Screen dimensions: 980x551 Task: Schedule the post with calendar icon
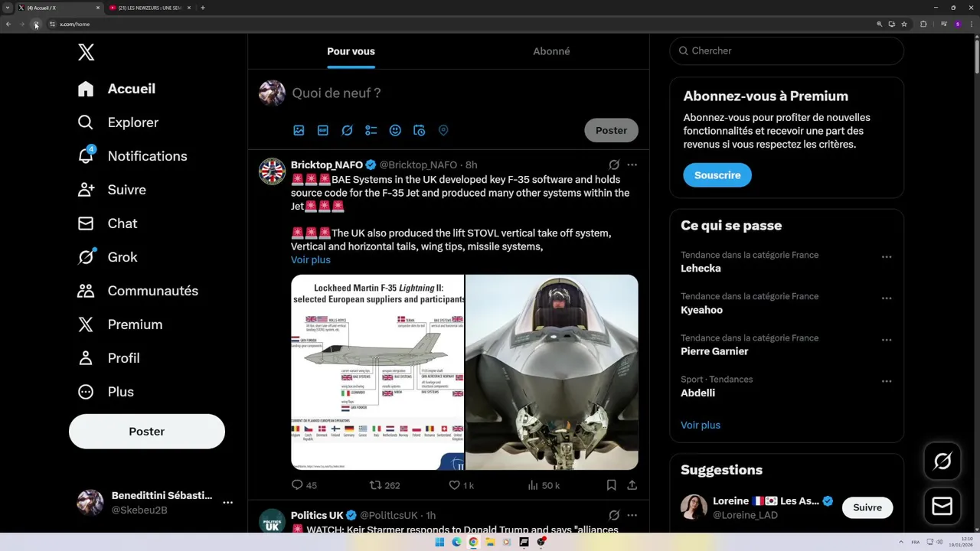pos(419,131)
